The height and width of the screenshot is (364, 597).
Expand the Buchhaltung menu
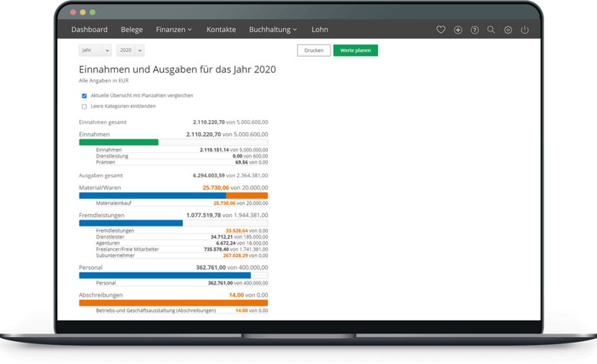point(272,30)
